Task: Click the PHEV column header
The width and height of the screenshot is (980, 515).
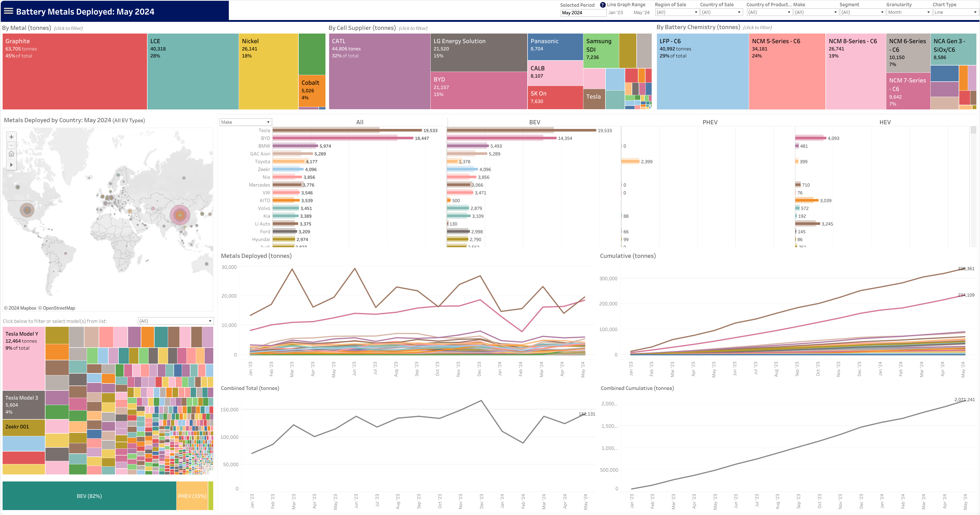Action: (x=710, y=122)
